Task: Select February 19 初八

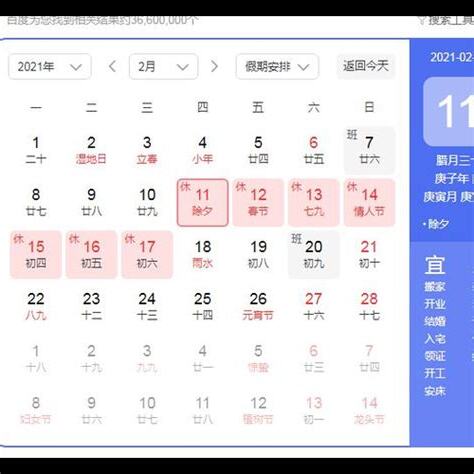Action: 258,254
